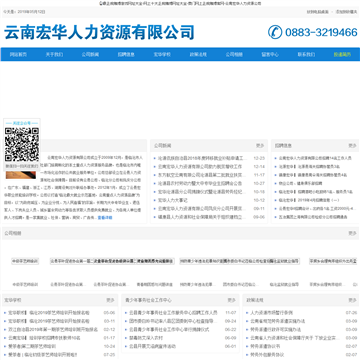Image resolution: width=360 pixels, height=360 pixels.
Task: Go to 关于我们 in the navigation bar
Action: pyautogui.click(x=54, y=55)
